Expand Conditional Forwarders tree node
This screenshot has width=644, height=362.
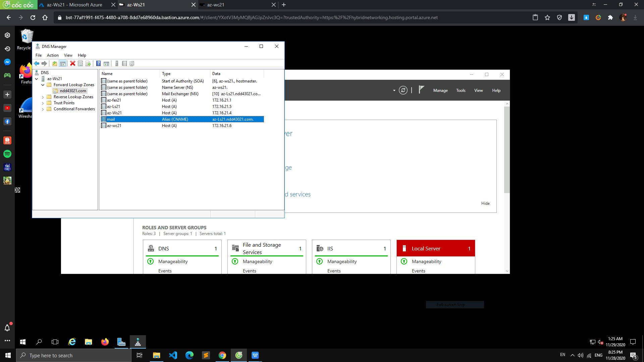43,109
